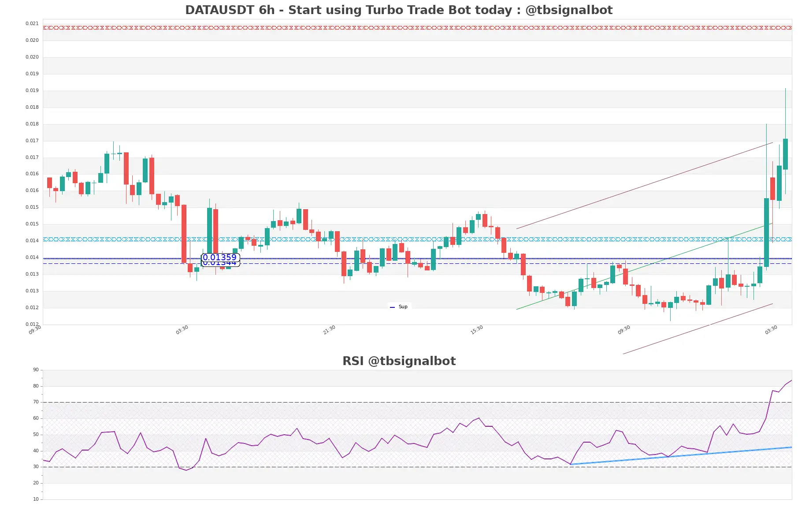The height and width of the screenshot is (532, 798).
Task: Click the RSI axis value 90
Action: (x=36, y=369)
